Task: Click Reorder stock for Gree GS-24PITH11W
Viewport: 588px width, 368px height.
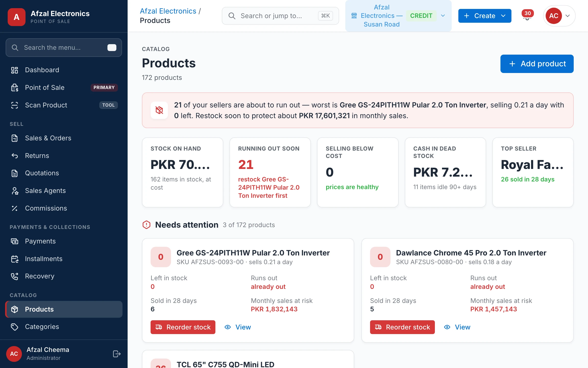Action: 183,327
